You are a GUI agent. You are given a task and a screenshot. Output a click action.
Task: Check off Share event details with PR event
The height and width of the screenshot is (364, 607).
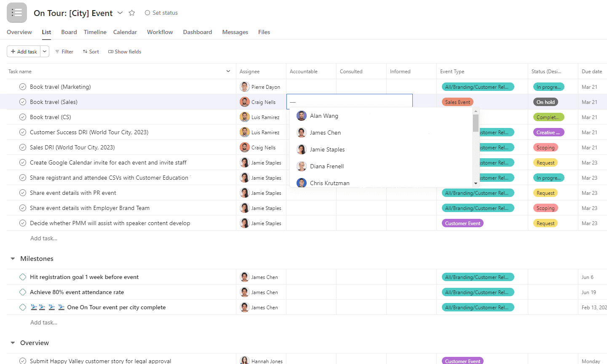(x=23, y=193)
